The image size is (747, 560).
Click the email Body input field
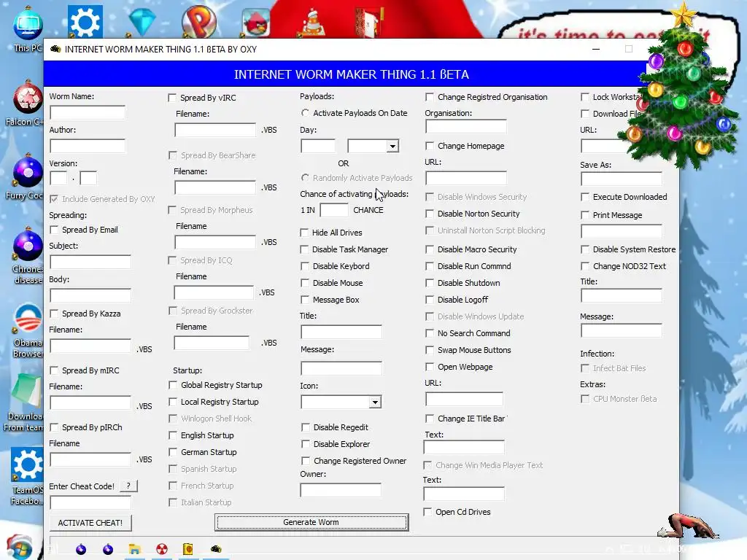pos(90,295)
